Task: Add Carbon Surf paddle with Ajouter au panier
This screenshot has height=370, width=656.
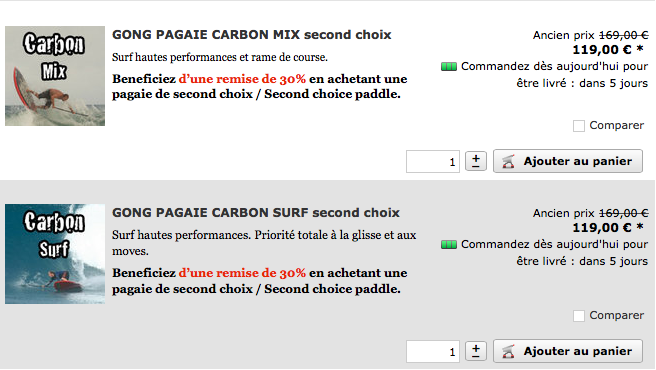Action: (568, 351)
